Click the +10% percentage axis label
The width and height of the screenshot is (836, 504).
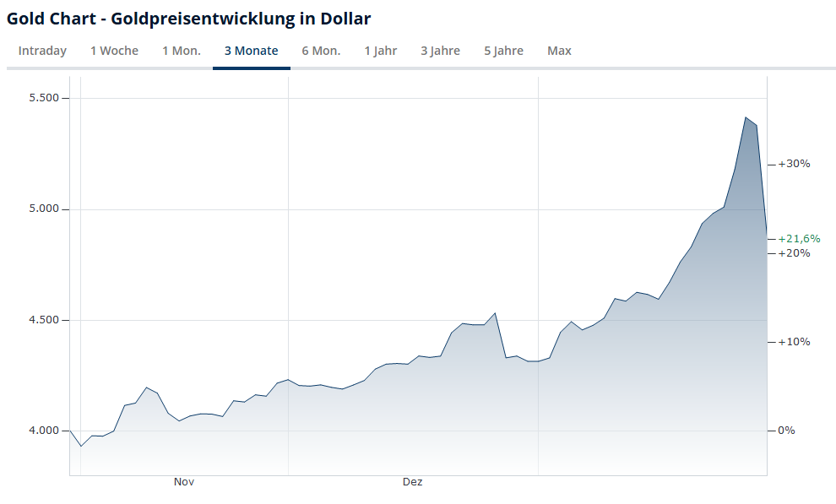(794, 342)
